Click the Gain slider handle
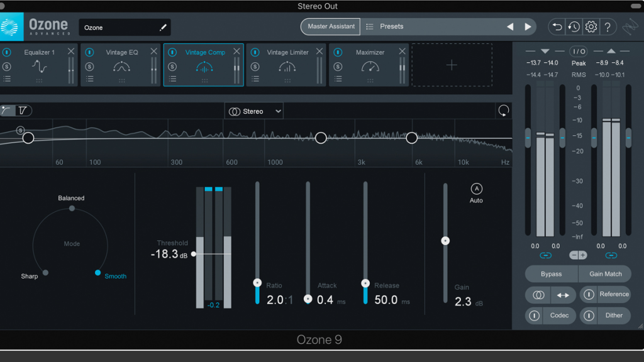This screenshot has height=362, width=644. point(445,241)
